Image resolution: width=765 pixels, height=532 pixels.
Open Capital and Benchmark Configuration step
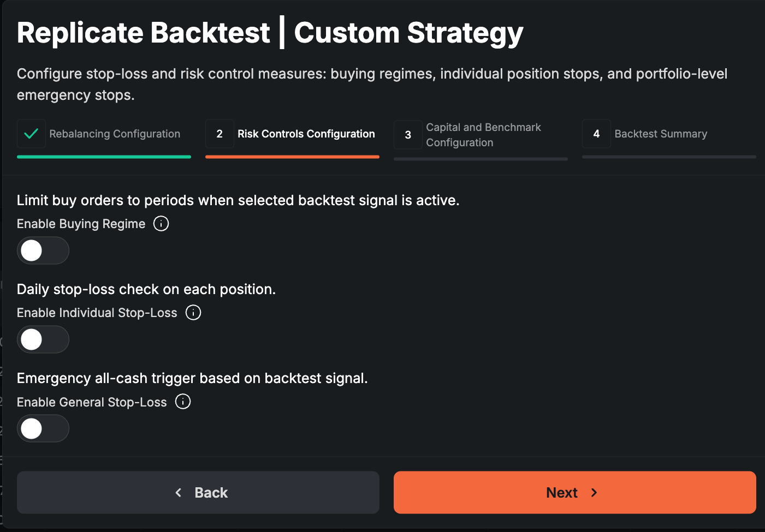tap(483, 135)
